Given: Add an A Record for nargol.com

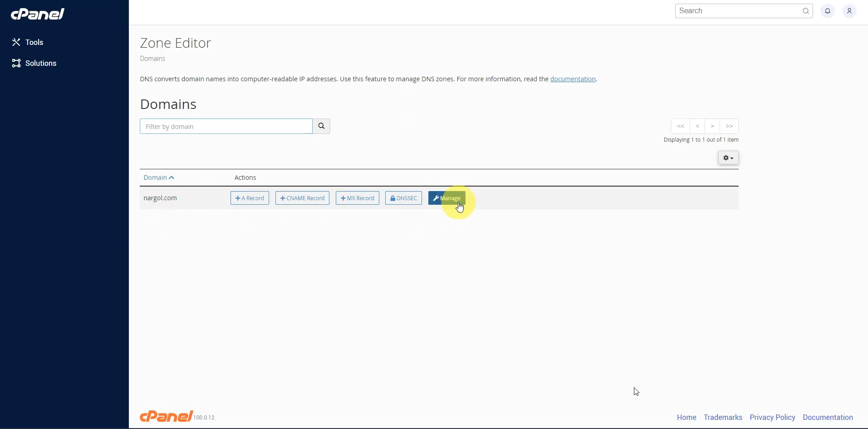Looking at the screenshot, I should [x=250, y=198].
